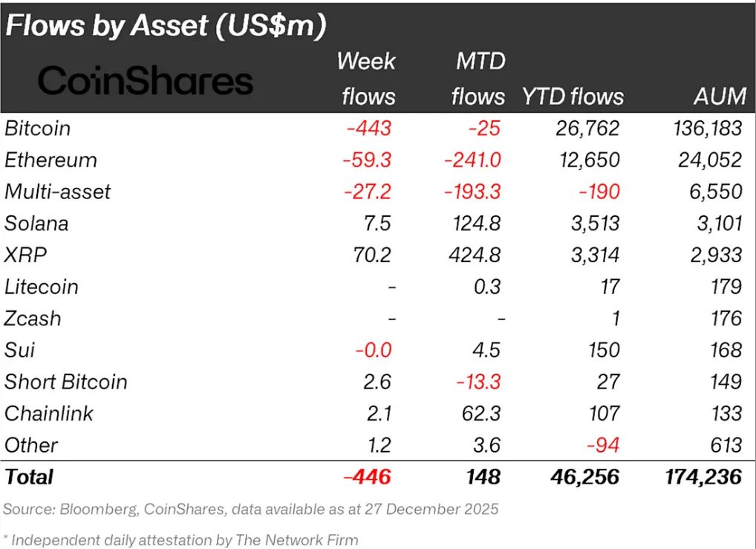Viewport: 756px width, 549px height.
Task: Click the CoinShares logo
Action: [x=146, y=81]
